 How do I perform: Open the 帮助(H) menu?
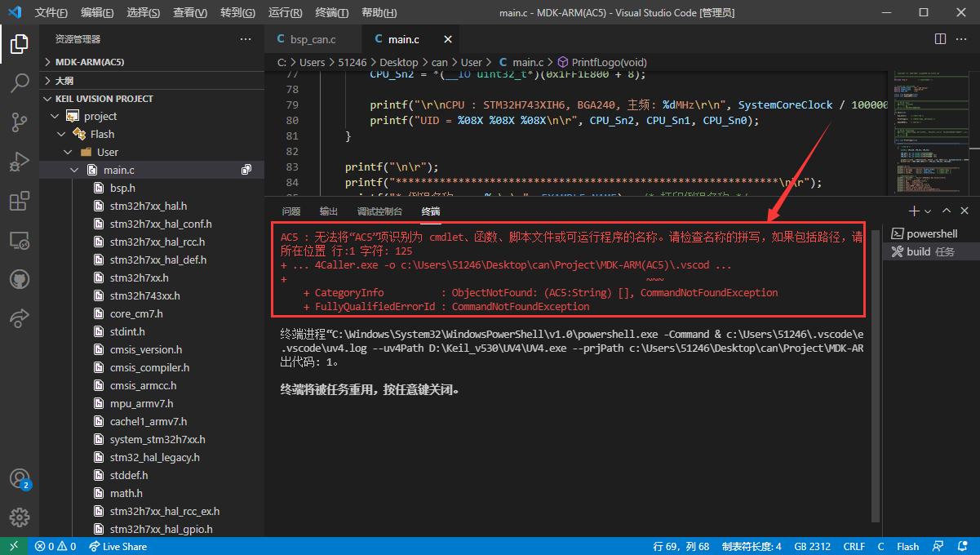379,13
